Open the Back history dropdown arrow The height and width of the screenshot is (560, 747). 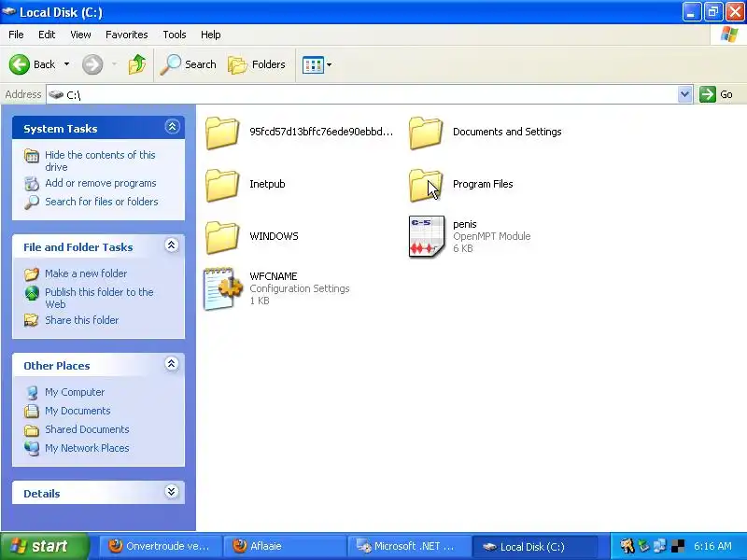pyautogui.click(x=66, y=64)
